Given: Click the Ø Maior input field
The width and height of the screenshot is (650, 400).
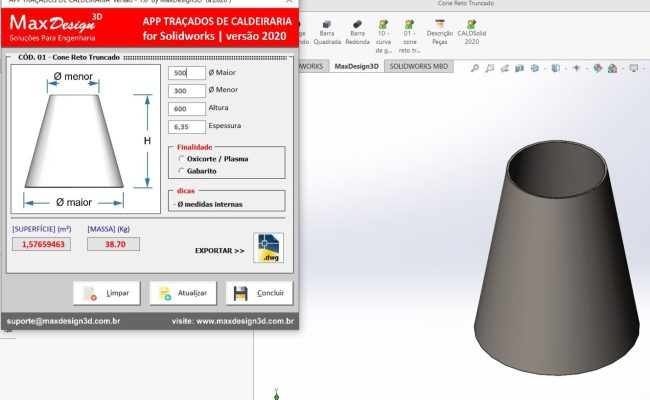Looking at the screenshot, I should [188, 73].
